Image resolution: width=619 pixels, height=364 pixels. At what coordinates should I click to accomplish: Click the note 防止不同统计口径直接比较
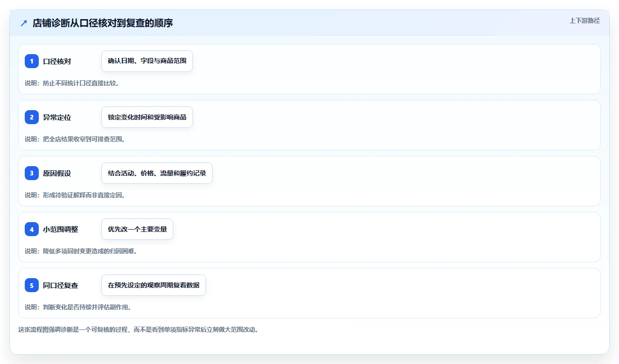72,83
